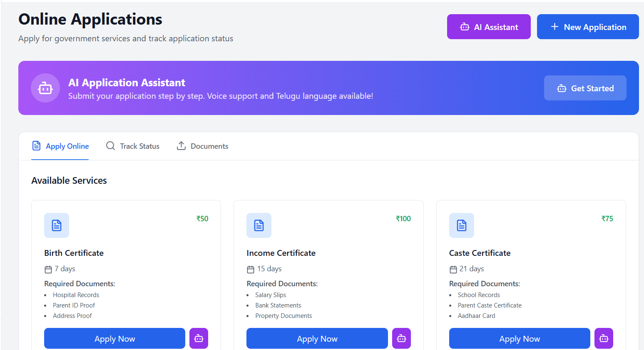Click calendar icon next to 7 days
Image resolution: width=644 pixels, height=350 pixels.
(x=48, y=269)
